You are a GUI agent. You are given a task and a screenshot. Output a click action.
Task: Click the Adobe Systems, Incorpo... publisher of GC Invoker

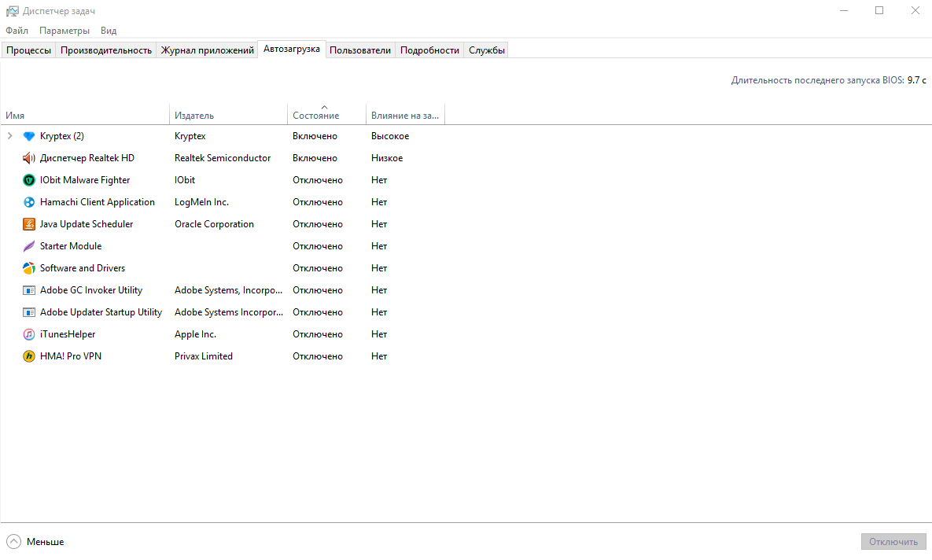228,290
